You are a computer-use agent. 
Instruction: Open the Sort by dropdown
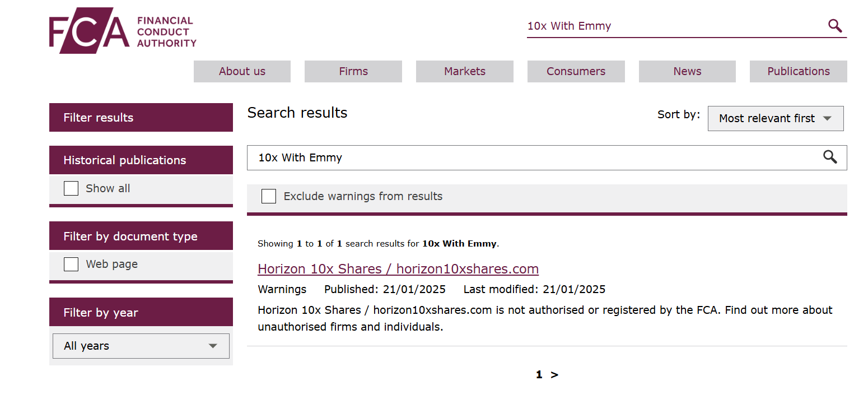(776, 118)
